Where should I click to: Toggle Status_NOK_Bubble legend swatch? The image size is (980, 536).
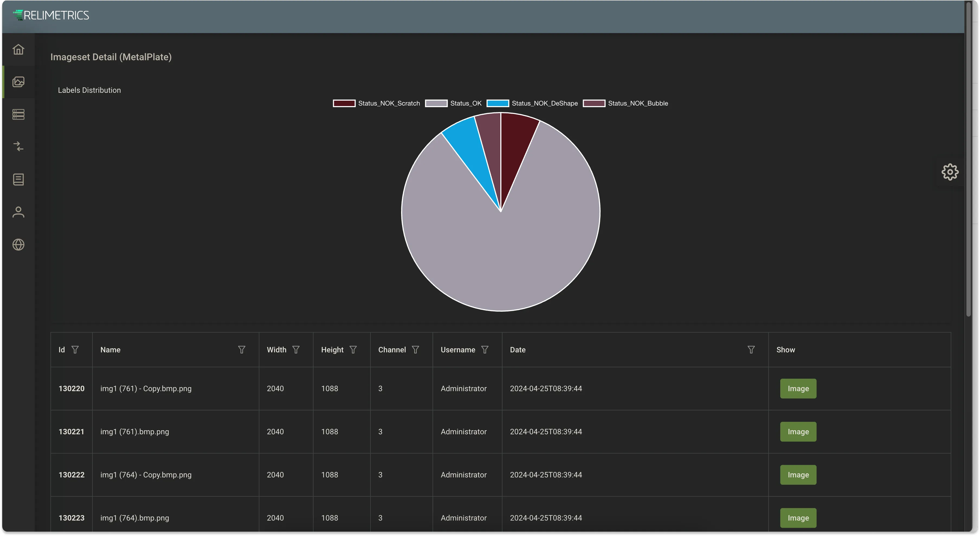594,103
